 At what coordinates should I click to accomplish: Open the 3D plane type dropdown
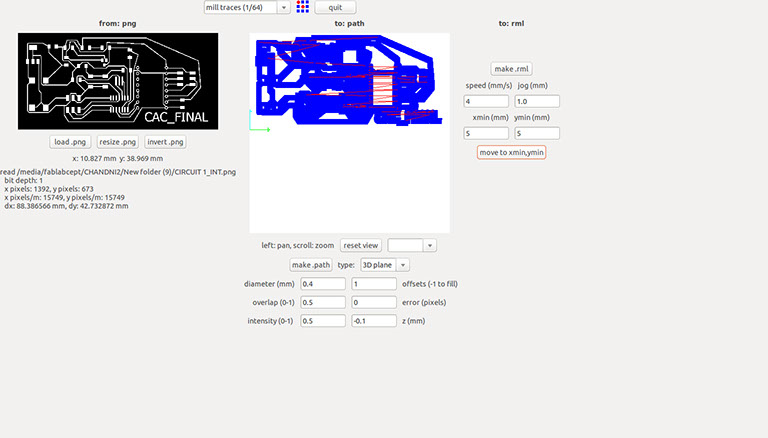point(384,265)
